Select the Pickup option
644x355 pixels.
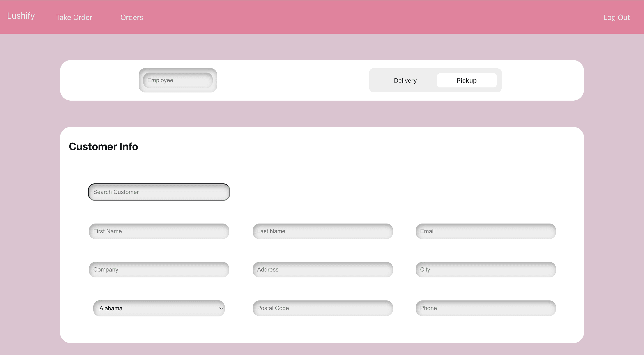coord(467,80)
